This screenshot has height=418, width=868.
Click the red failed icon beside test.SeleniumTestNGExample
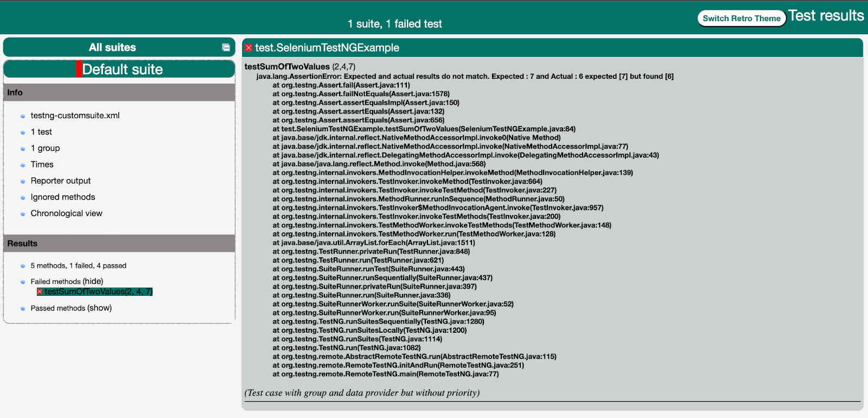pos(249,48)
